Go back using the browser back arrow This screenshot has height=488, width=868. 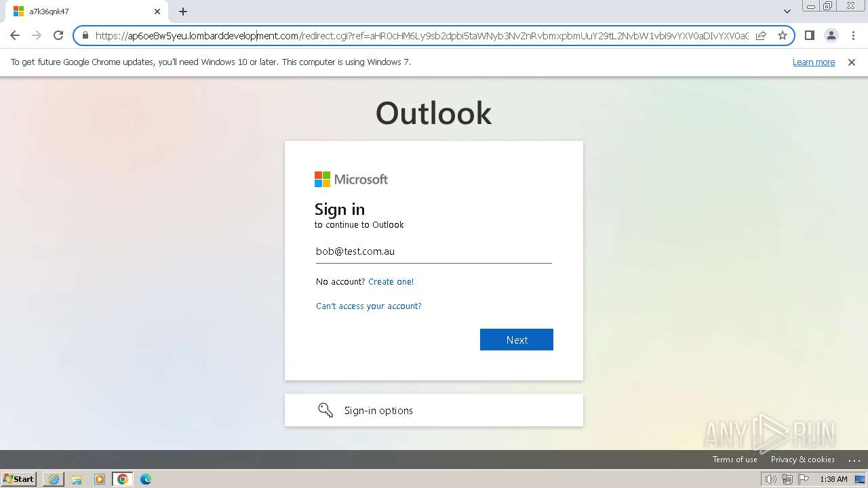15,35
